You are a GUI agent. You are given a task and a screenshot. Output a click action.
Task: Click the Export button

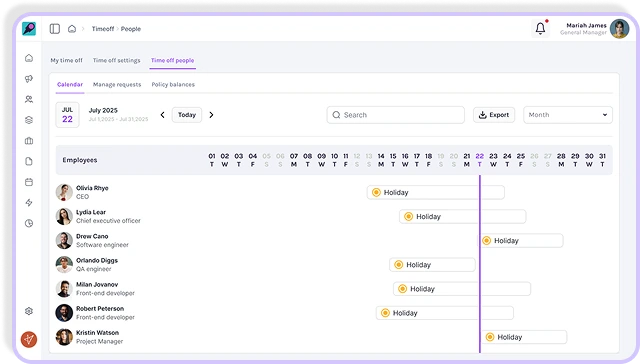pyautogui.click(x=494, y=115)
